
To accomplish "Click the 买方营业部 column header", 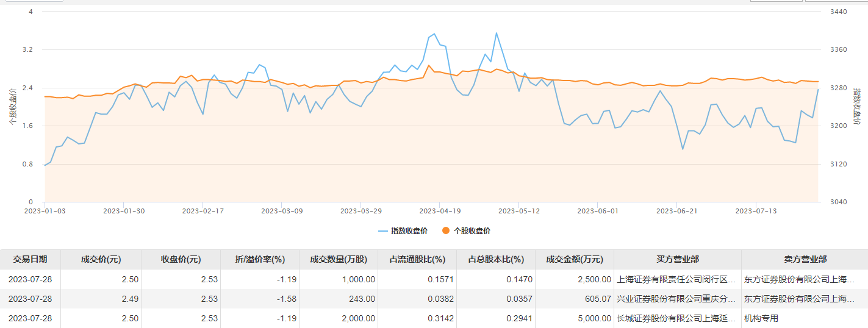I will pos(678,259).
